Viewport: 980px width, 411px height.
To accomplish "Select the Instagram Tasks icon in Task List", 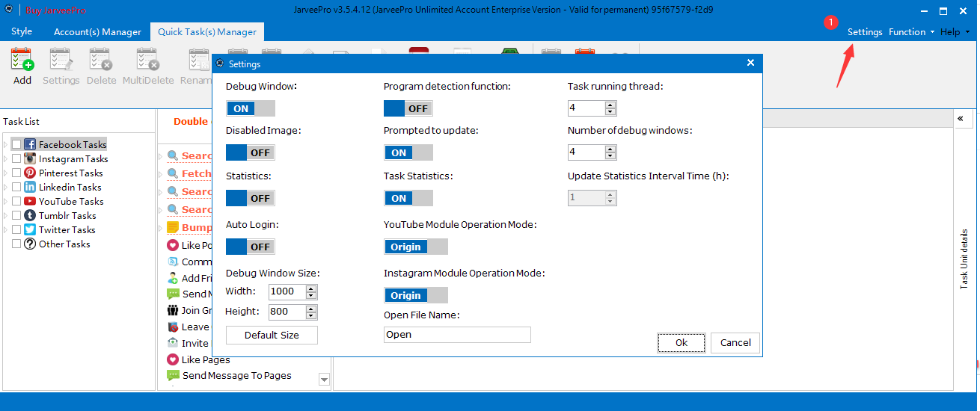I will 30,158.
